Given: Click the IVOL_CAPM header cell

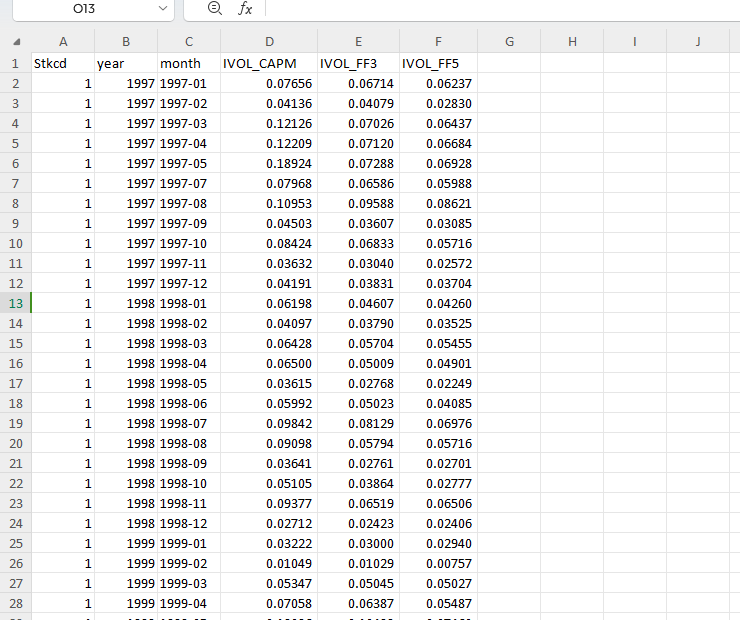Looking at the screenshot, I should 269,63.
